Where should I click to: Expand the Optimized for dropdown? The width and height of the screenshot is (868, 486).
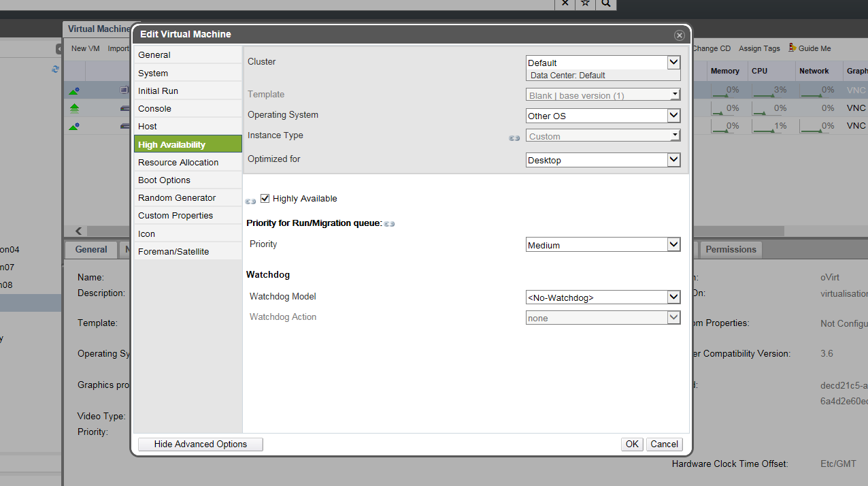pyautogui.click(x=603, y=160)
